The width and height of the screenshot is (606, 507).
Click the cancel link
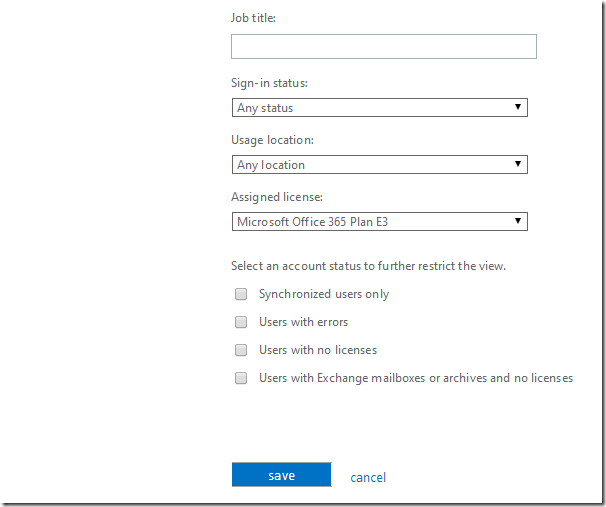368,478
